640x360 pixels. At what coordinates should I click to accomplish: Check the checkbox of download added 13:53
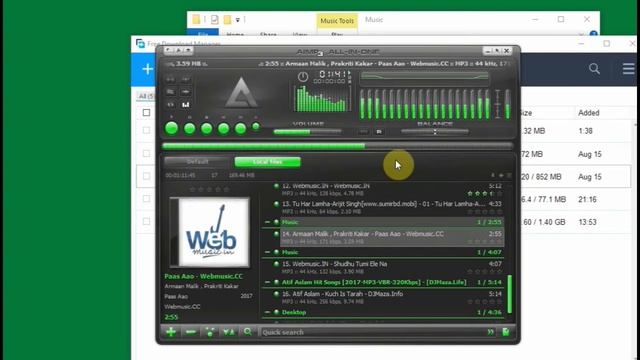tap(146, 222)
